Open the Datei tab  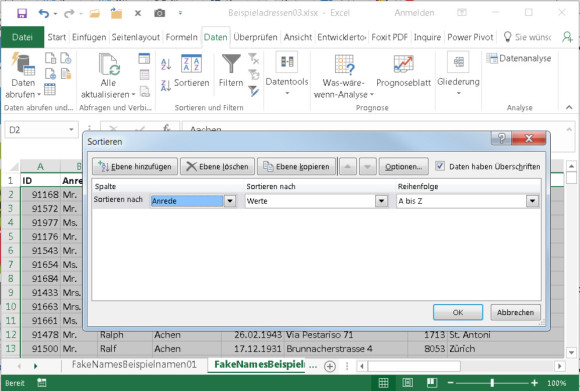pos(22,37)
